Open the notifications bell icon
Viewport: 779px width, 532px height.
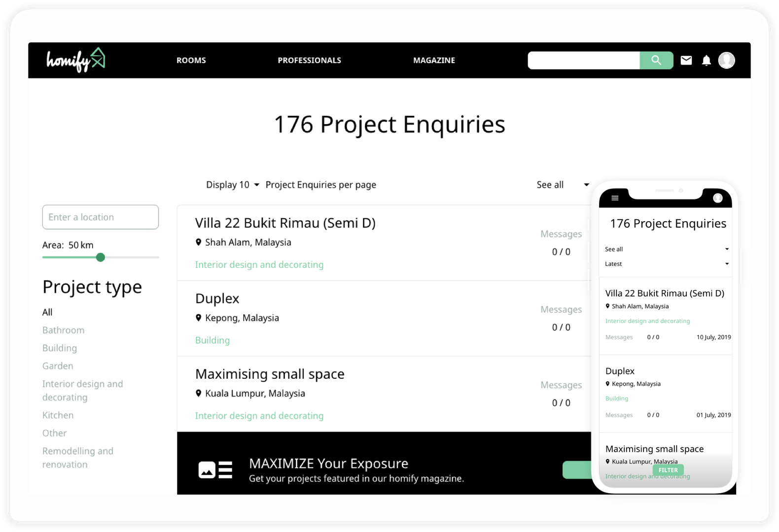pyautogui.click(x=707, y=60)
